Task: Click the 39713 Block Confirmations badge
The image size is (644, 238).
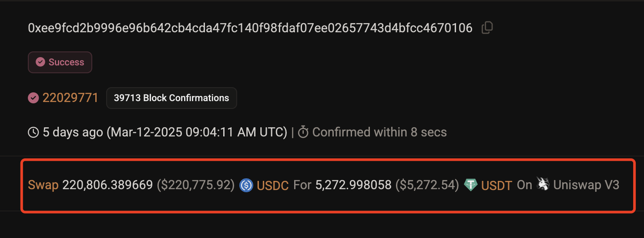Action: pyautogui.click(x=171, y=98)
